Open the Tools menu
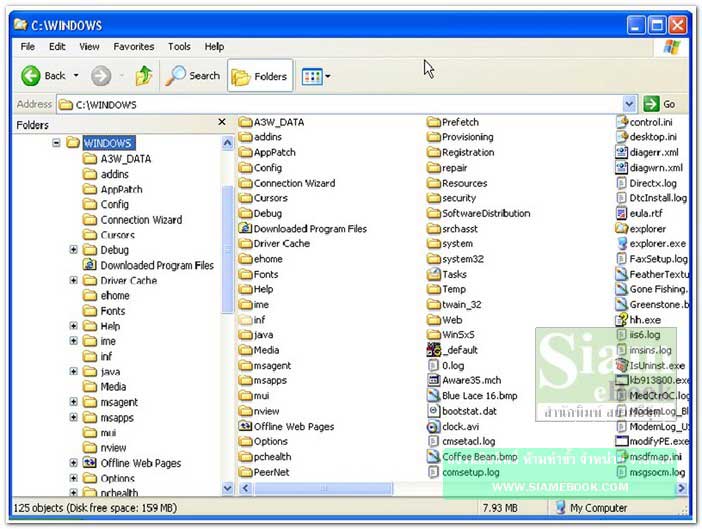 pyautogui.click(x=179, y=47)
